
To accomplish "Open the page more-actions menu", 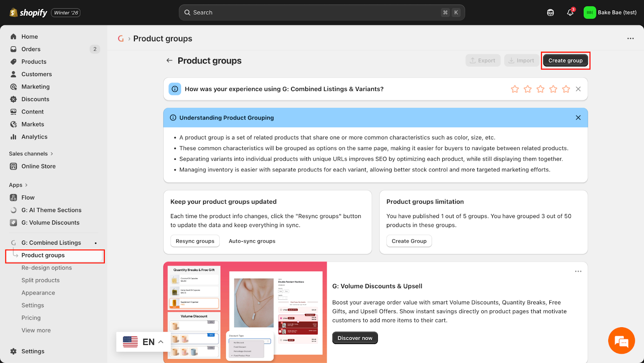I will [x=630, y=39].
